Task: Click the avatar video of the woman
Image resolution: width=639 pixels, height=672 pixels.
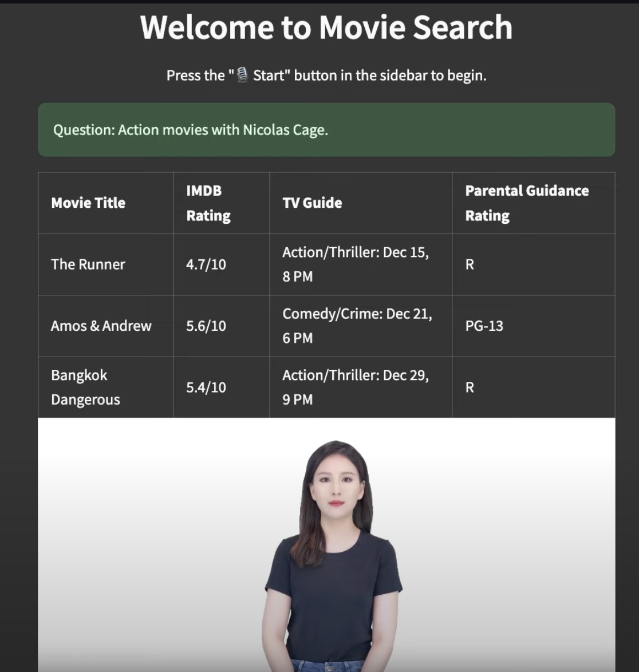Action: click(x=326, y=545)
